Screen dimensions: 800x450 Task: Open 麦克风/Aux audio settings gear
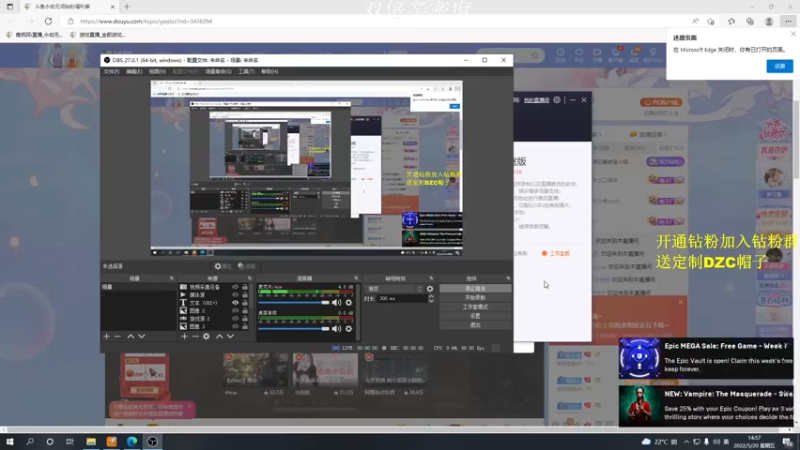coord(349,303)
